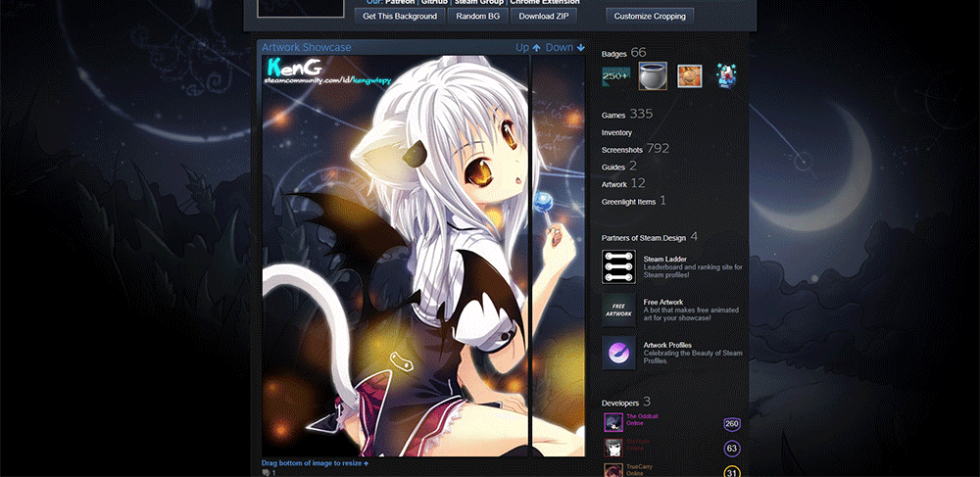Click the Developers 3 heading
The image size is (980, 477).
[x=626, y=403]
